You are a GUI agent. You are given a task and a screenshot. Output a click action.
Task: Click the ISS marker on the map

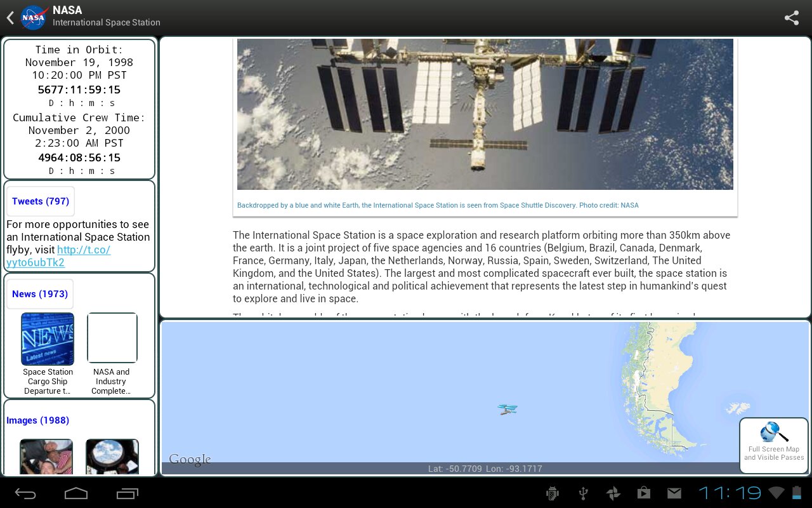tap(507, 410)
